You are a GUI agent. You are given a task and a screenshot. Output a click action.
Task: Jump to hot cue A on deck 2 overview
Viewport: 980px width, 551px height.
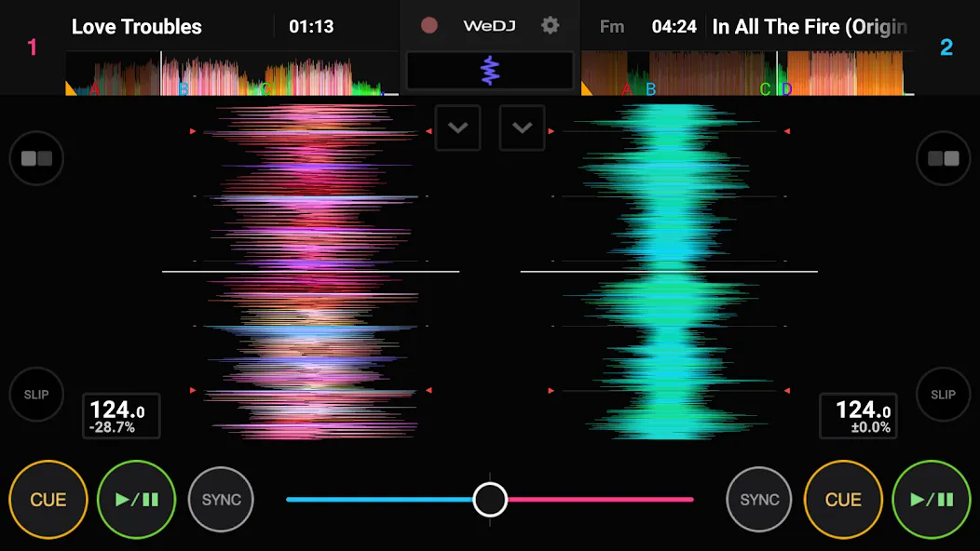tap(626, 89)
